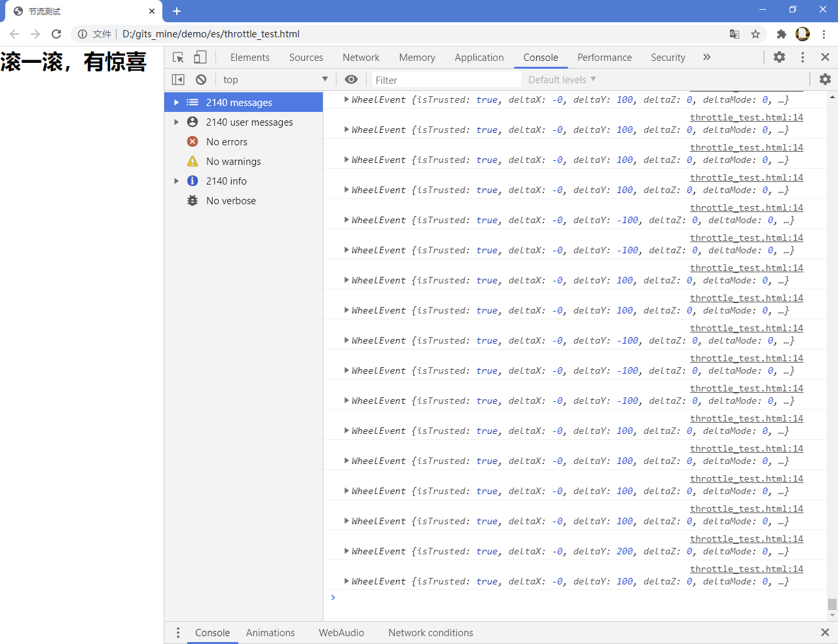The width and height of the screenshot is (838, 644).
Task: Show only errors in the console sidebar
Action: 226,141
